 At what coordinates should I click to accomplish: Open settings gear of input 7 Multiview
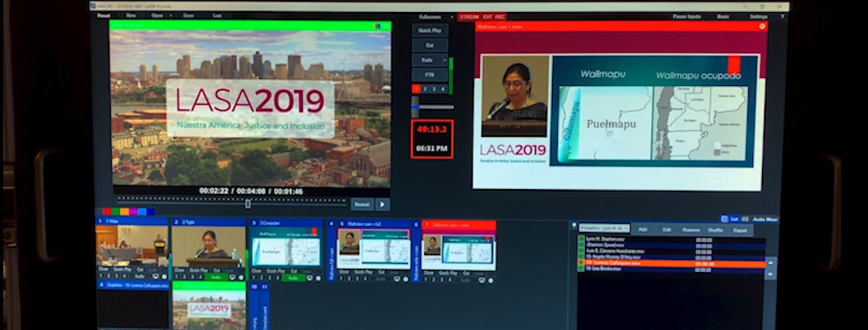point(490,279)
